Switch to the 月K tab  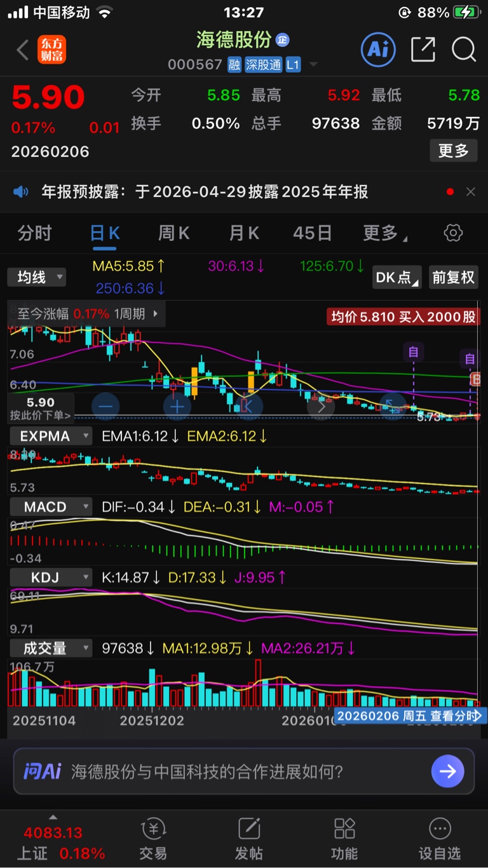(x=244, y=233)
